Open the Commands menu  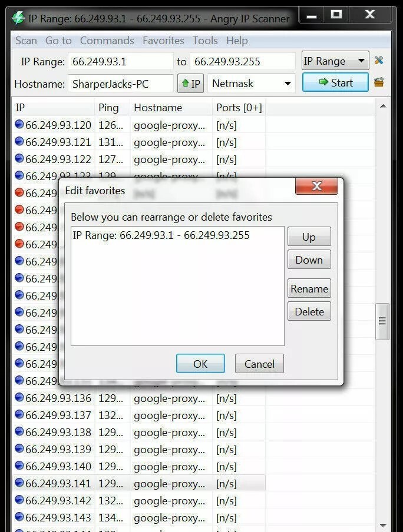[107, 41]
